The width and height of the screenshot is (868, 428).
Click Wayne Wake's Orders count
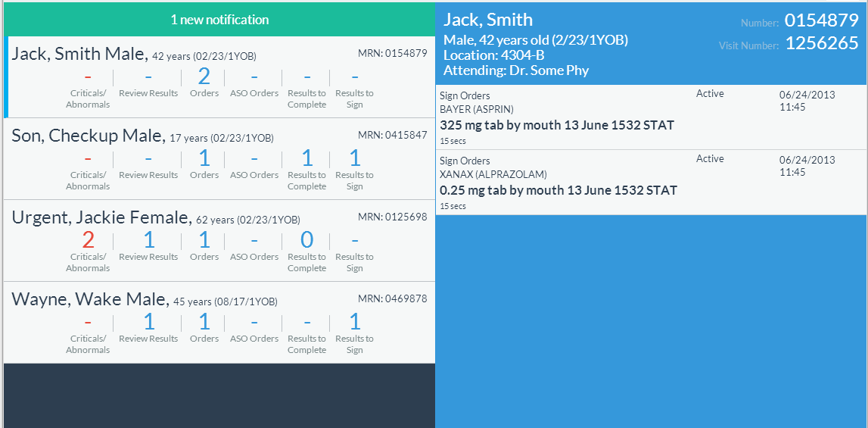[x=204, y=322]
